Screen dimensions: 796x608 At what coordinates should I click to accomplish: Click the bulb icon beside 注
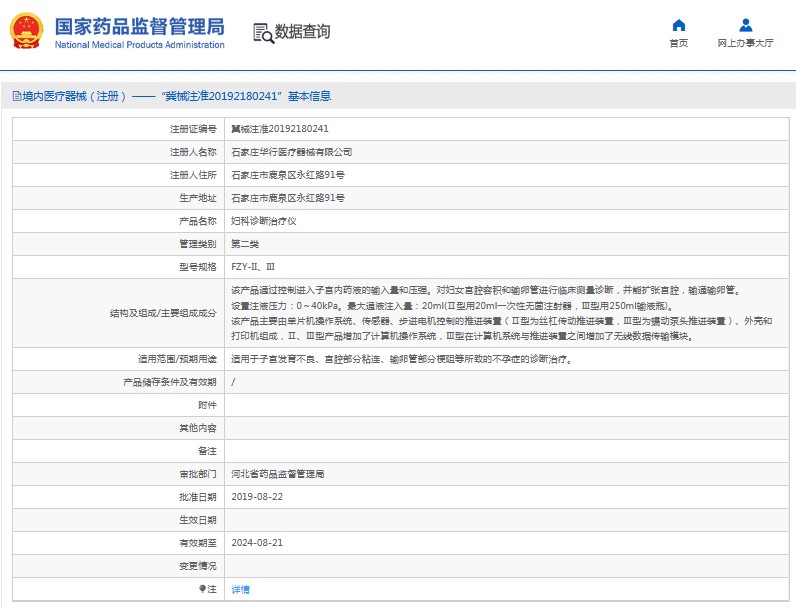pos(202,589)
